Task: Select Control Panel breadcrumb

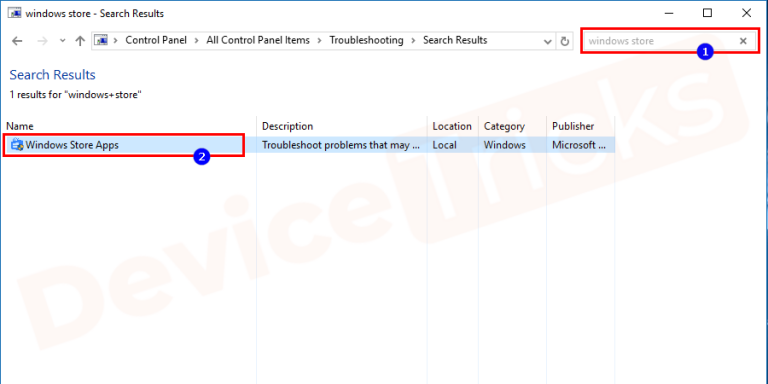Action: pos(156,40)
